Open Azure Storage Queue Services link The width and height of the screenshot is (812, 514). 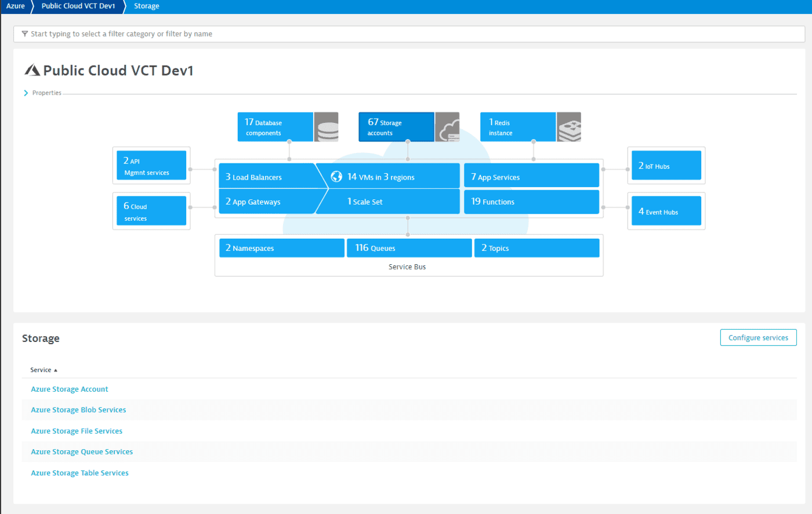pos(82,451)
